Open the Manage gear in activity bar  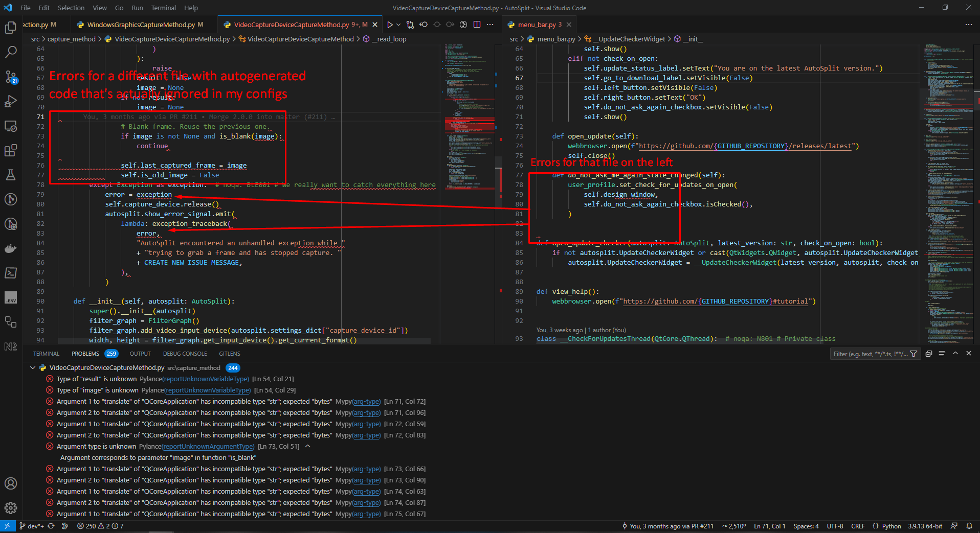[x=11, y=507]
